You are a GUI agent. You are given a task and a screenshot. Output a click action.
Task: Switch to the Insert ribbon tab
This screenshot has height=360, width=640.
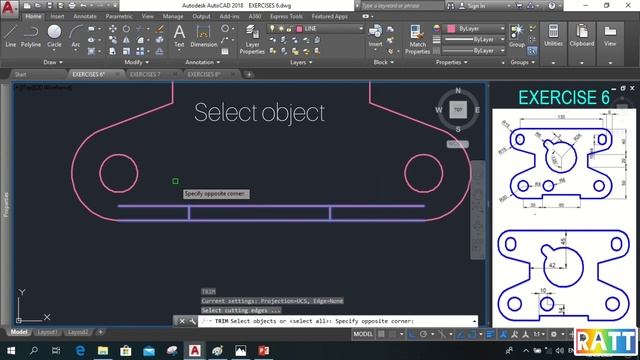[58, 16]
